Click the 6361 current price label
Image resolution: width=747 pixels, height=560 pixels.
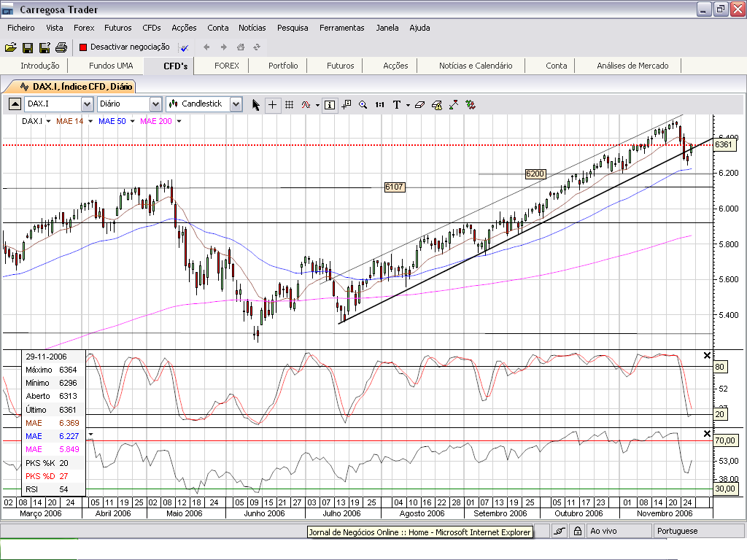click(x=724, y=145)
